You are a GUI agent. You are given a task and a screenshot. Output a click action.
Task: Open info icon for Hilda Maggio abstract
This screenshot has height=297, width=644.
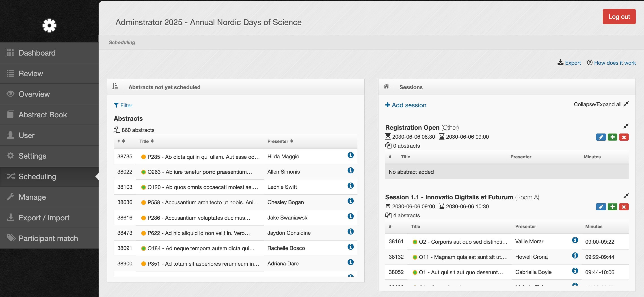[350, 155]
